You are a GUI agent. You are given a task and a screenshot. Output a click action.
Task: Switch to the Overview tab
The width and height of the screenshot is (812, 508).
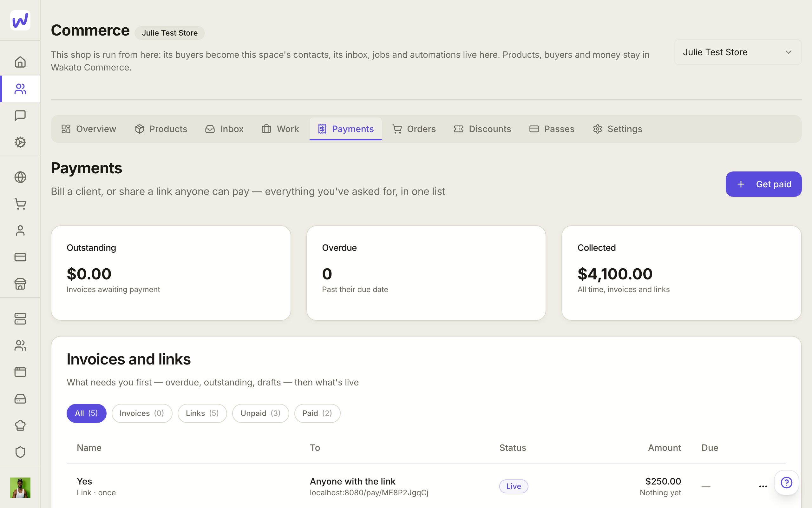pyautogui.click(x=89, y=129)
